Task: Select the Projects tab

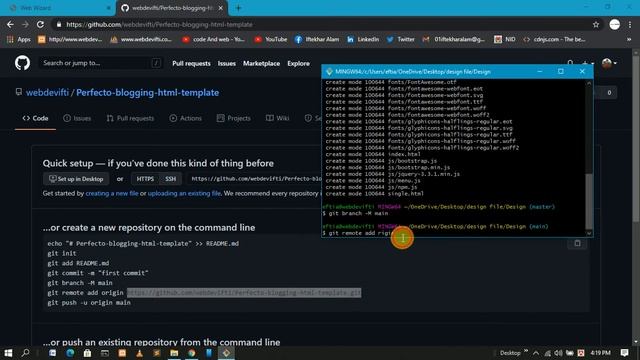Action: [233, 118]
